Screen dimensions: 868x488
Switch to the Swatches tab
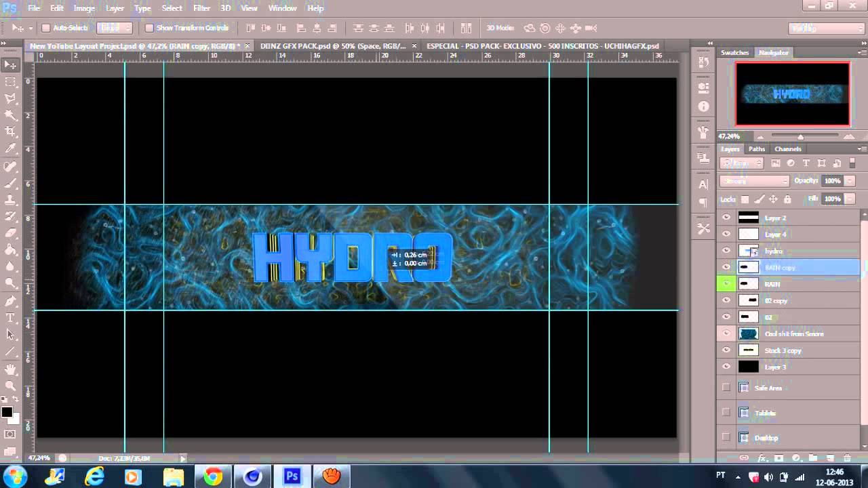pyautogui.click(x=735, y=52)
